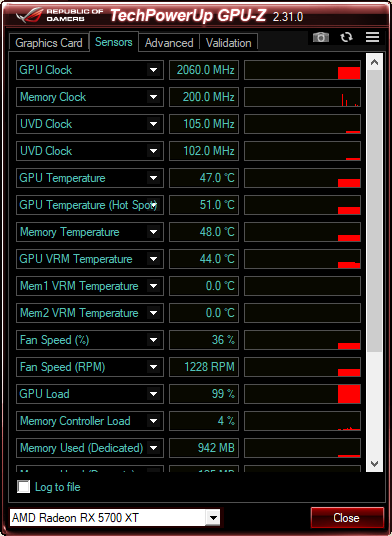Click the 200.0 MHz memory clock value
This screenshot has width=392, height=536.
click(x=204, y=97)
